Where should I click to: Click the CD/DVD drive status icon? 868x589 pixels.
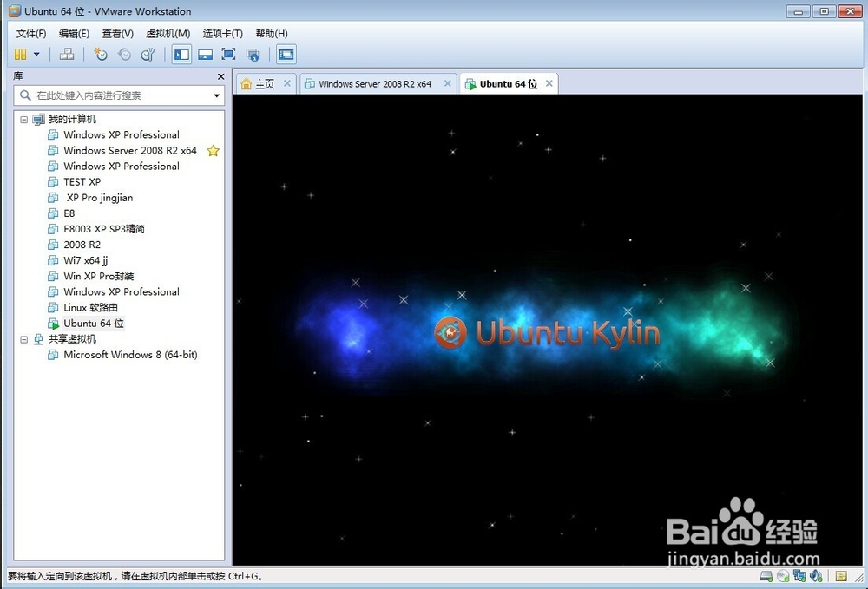pos(783,576)
